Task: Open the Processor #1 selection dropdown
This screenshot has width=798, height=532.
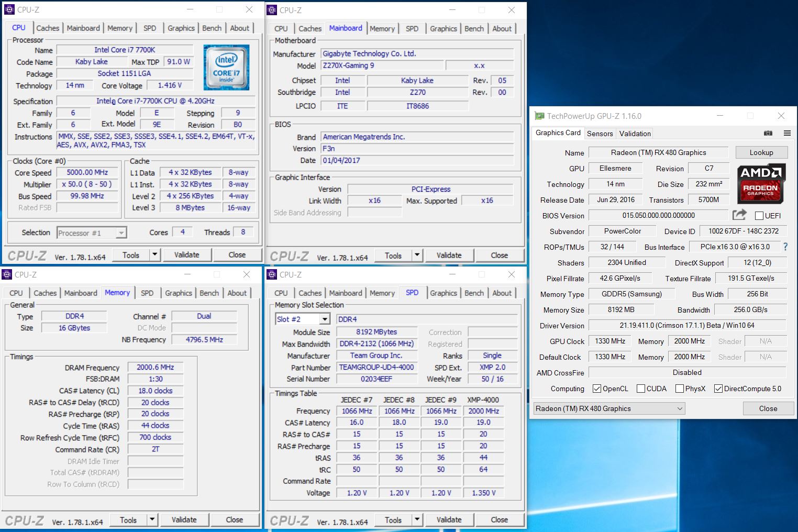Action: (x=121, y=232)
